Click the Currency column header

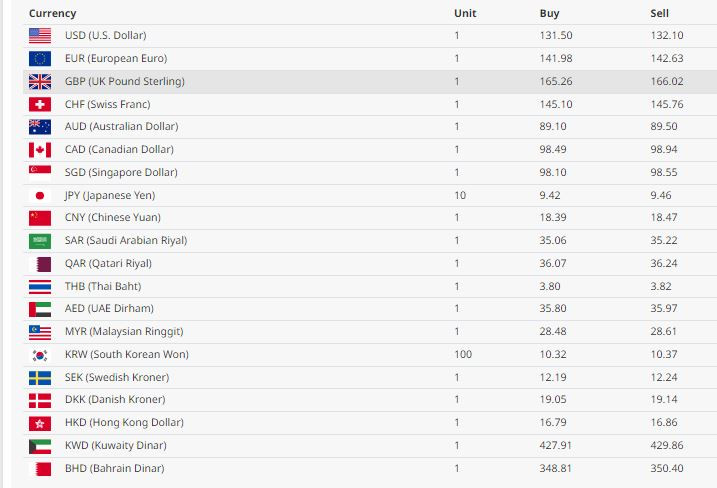click(x=53, y=13)
